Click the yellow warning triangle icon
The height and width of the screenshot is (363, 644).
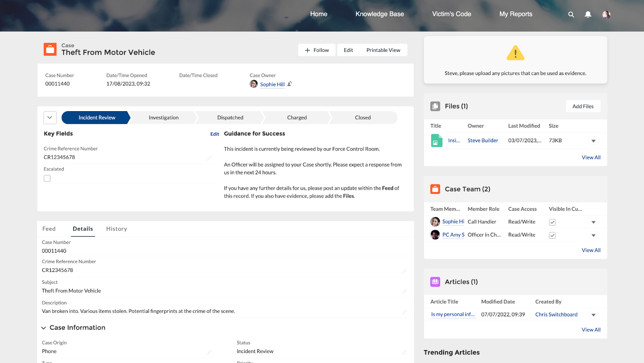[516, 53]
